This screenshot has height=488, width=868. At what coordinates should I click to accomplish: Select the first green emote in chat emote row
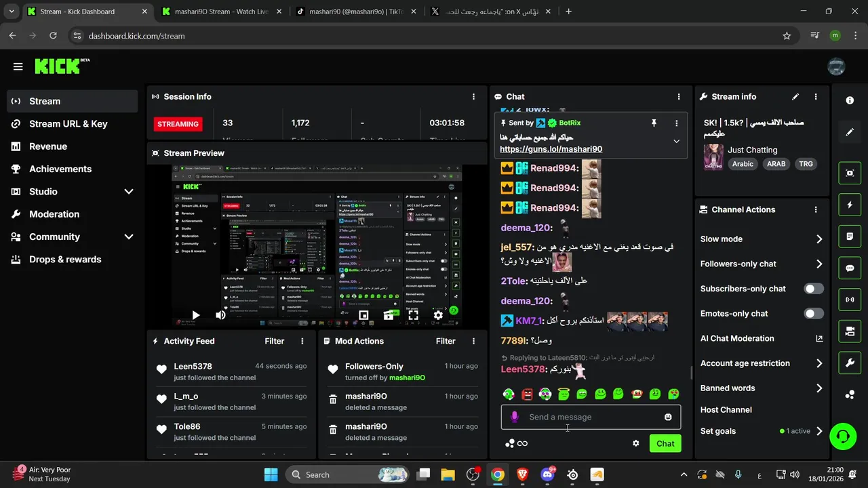click(x=509, y=394)
